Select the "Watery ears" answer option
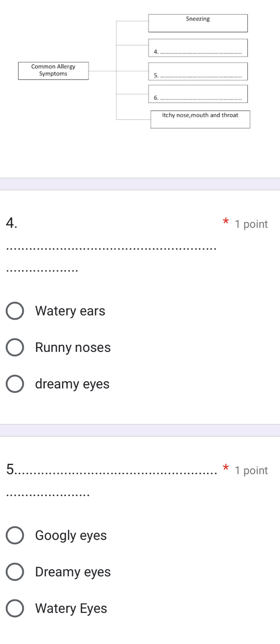The image size is (280, 644). tap(15, 311)
